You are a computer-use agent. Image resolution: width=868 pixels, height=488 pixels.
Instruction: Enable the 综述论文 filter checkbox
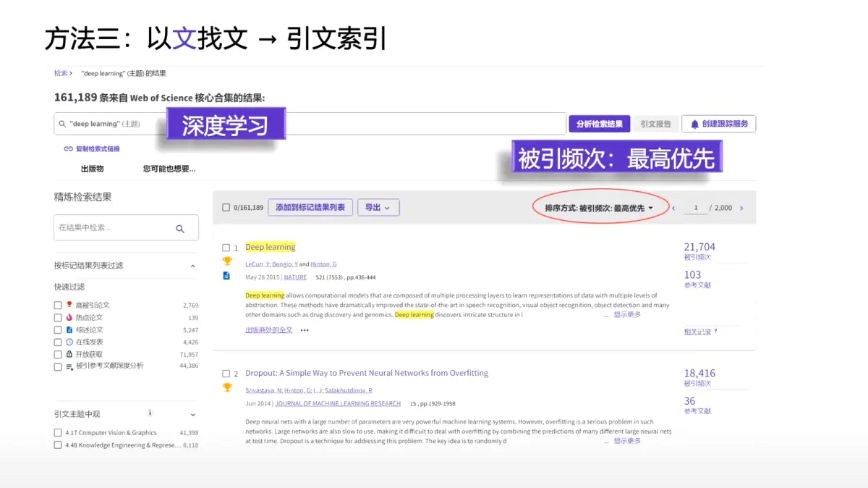pyautogui.click(x=58, y=330)
